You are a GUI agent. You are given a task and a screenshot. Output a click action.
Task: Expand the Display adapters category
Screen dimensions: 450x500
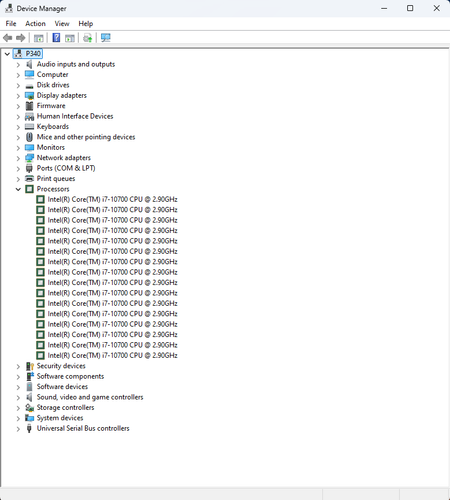click(x=18, y=96)
